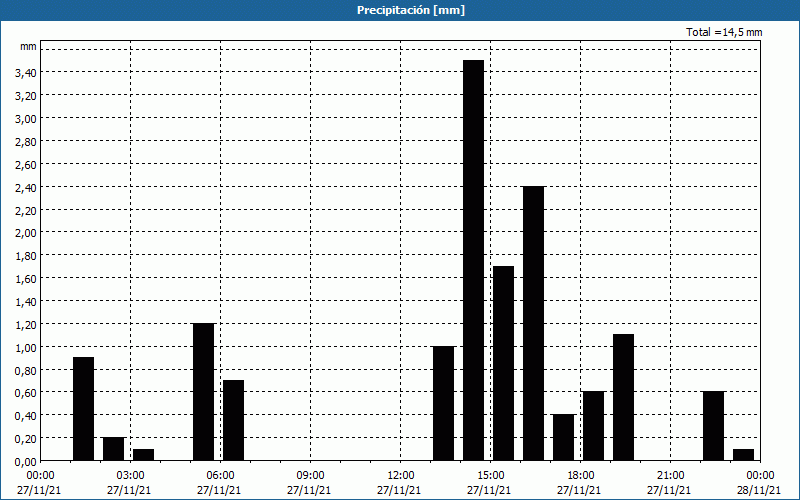Click the 'mm' unit label above y-axis
Screen dimensions: 800x500
28,46
